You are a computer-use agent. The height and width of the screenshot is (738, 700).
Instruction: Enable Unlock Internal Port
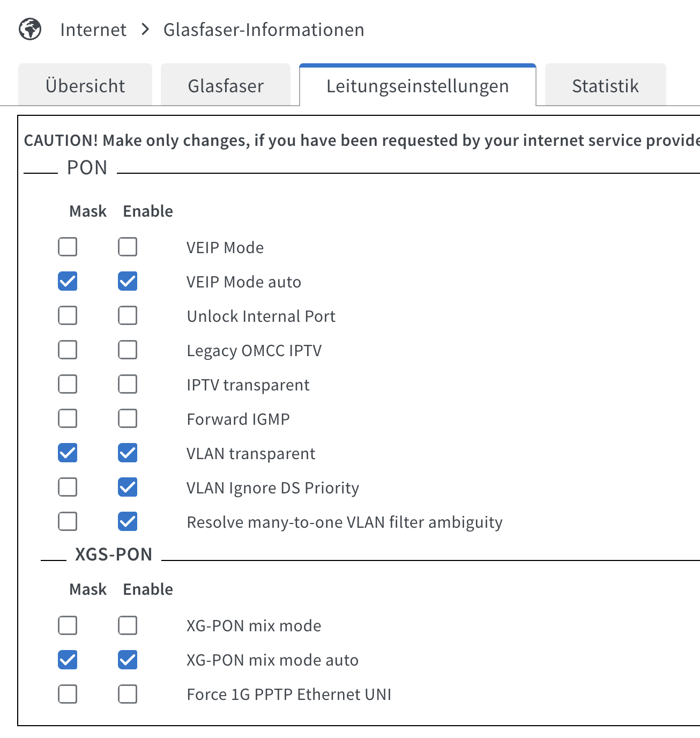[128, 315]
